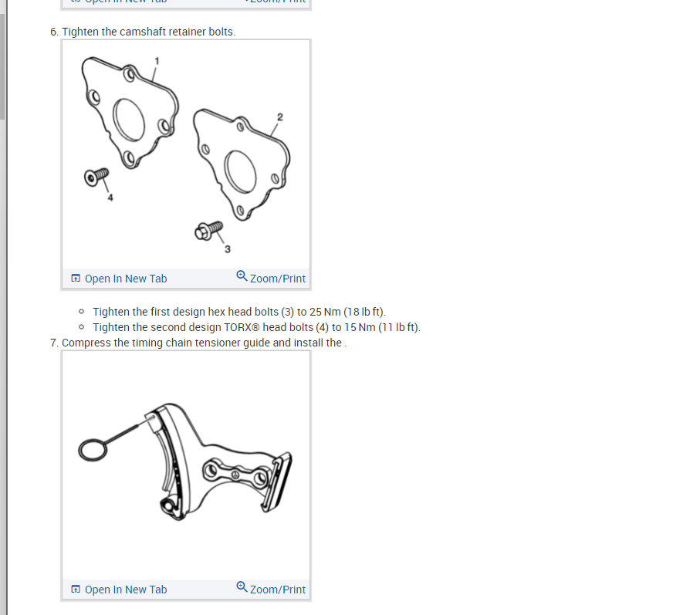This screenshot has width=700, height=615.
Task: Open tensioner guide diagram via 'Open In New Tab' text
Action: click(126, 590)
